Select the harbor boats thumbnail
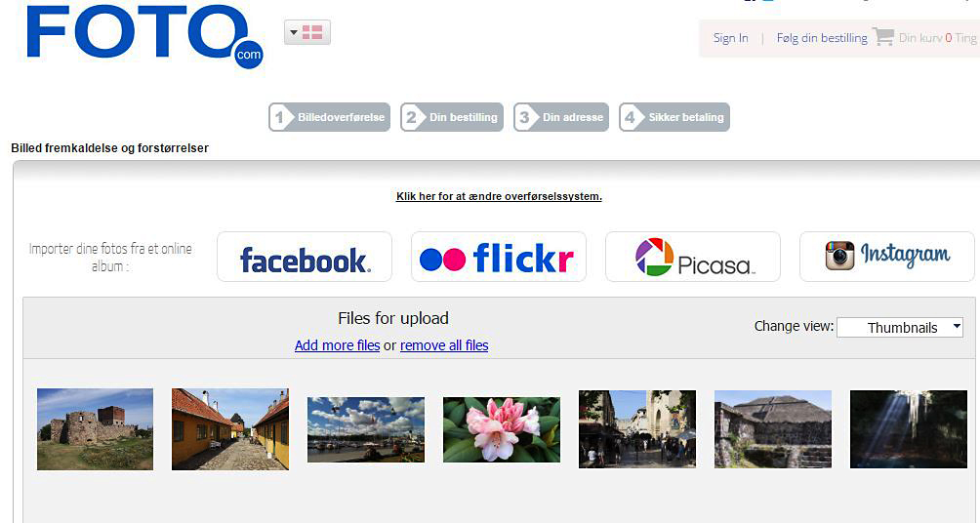Image resolution: width=980 pixels, height=523 pixels. click(x=366, y=429)
